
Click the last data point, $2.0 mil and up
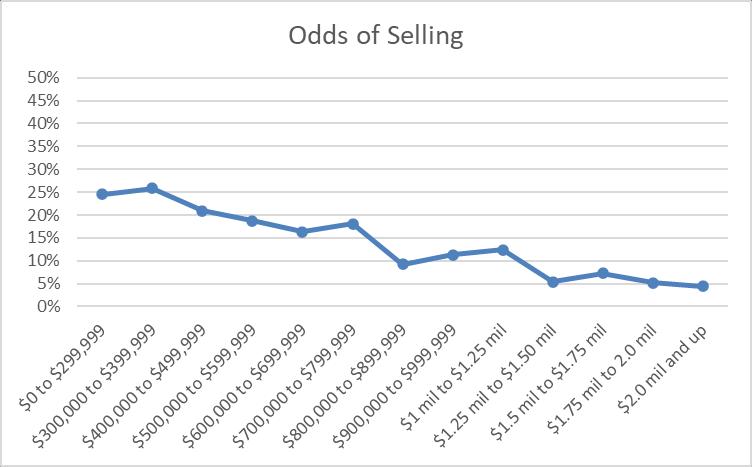(x=703, y=286)
